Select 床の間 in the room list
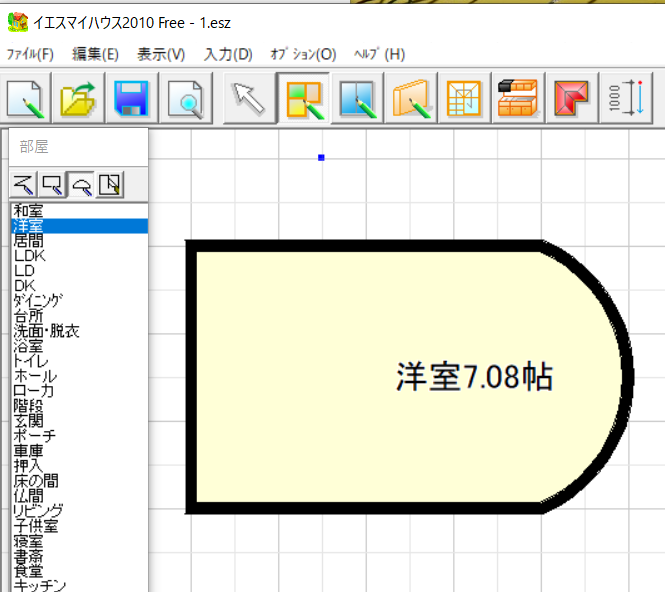Image resolution: width=665 pixels, height=592 pixels. click(x=79, y=481)
